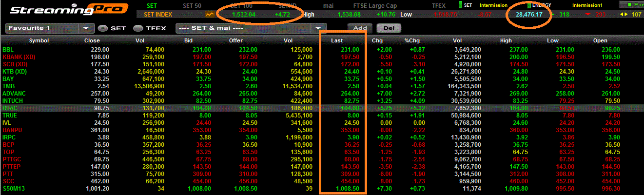This screenshot has width=644, height=195.
Task: Click the yellow Intermission1 status text
Action: point(587,5)
